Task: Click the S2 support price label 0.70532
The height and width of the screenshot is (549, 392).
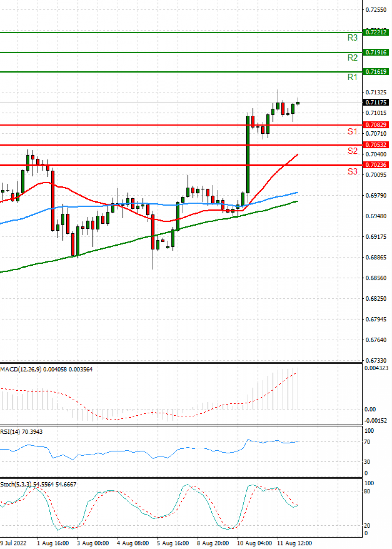Action: pos(376,145)
